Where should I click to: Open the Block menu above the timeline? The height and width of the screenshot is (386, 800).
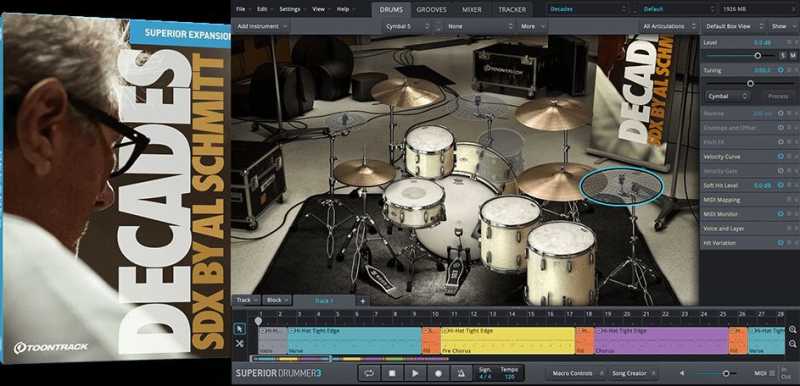[278, 300]
